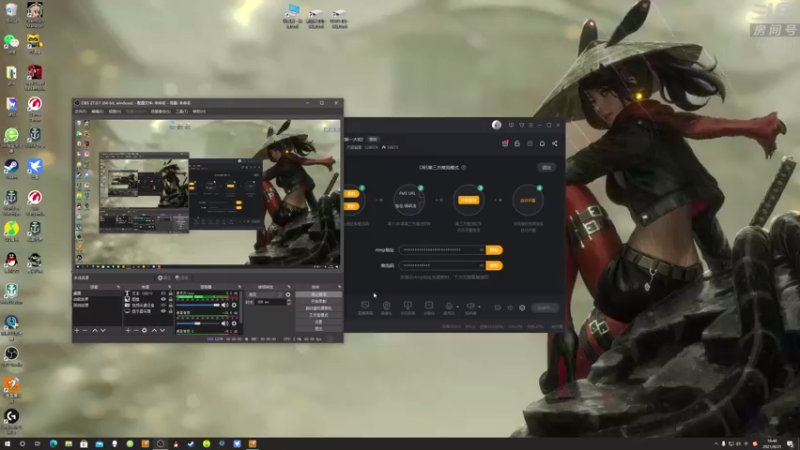This screenshot has height=450, width=800.
Task: Open the Scene Collection menu in OBS
Action: point(160,111)
